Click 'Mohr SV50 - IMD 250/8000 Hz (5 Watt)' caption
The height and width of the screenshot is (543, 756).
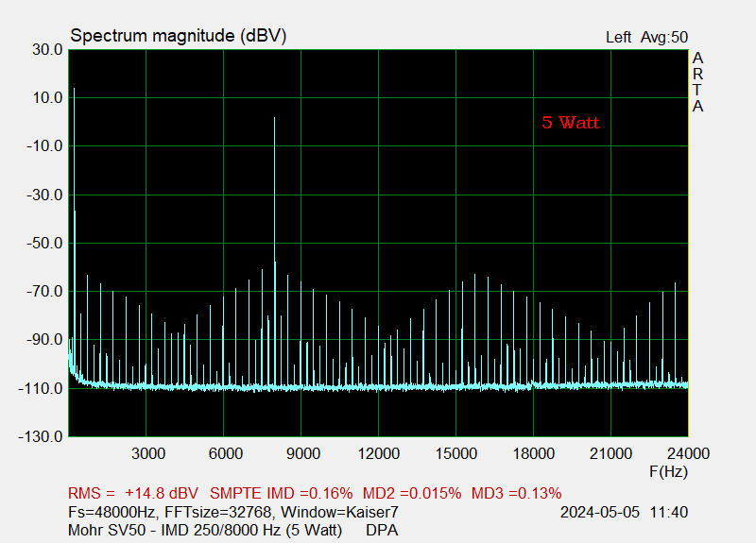[205, 530]
